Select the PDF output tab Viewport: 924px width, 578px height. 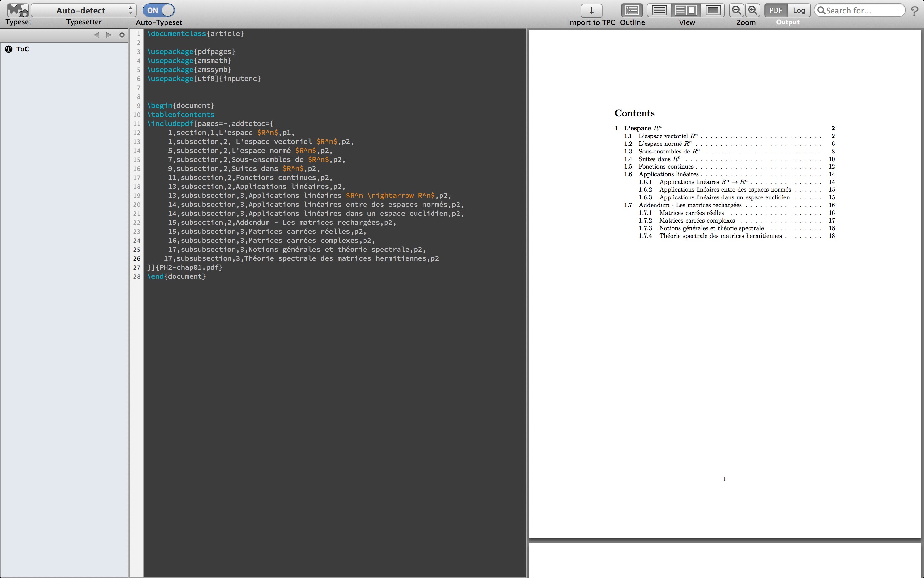click(775, 10)
